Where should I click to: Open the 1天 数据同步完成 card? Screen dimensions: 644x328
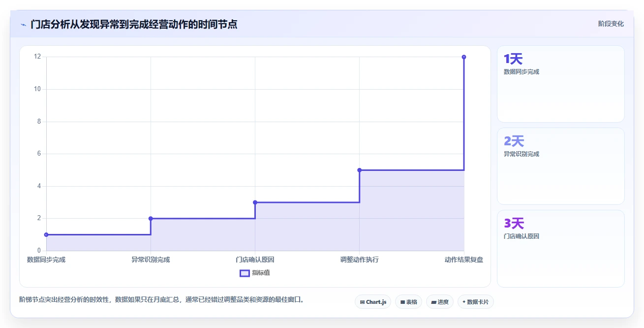pos(560,84)
